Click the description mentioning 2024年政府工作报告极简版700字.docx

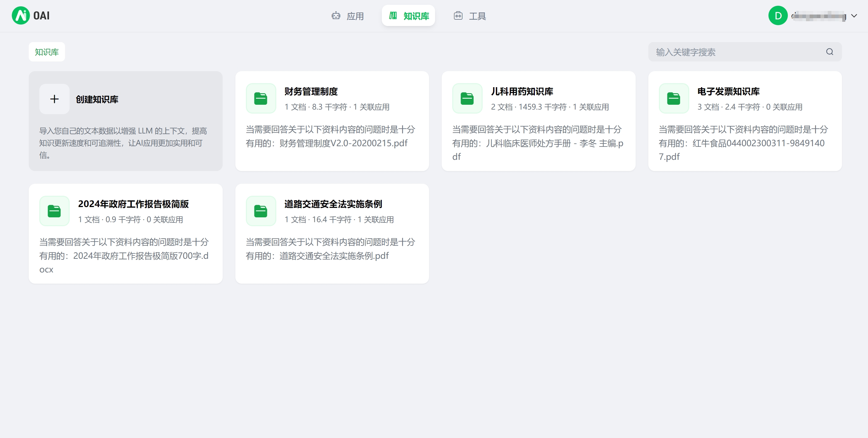(x=124, y=255)
